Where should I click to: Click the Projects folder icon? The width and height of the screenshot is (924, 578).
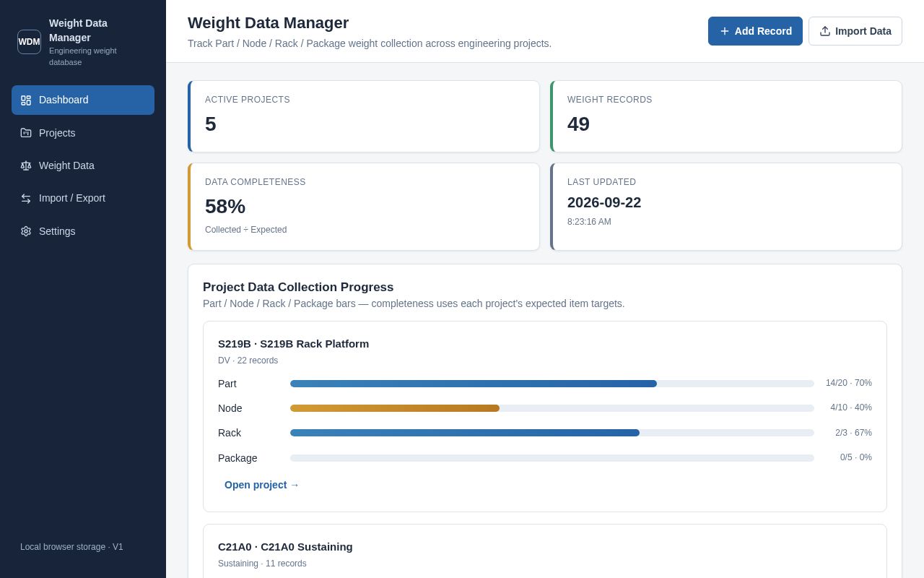(26, 133)
